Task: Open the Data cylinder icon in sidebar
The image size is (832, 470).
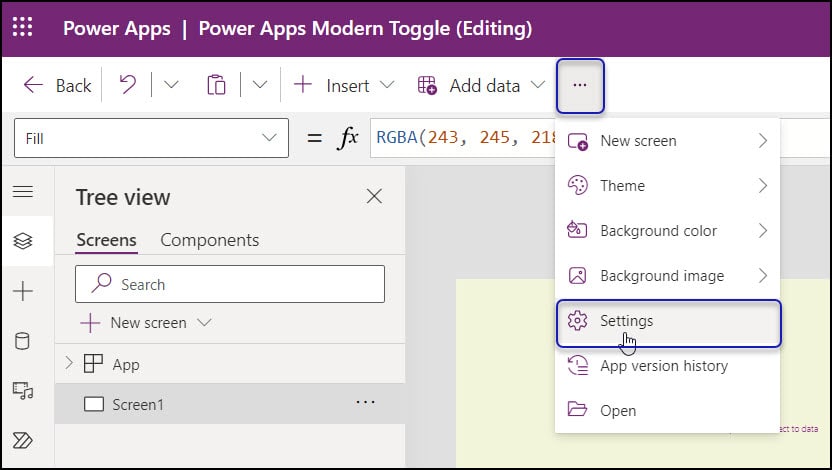Action: coord(22,341)
